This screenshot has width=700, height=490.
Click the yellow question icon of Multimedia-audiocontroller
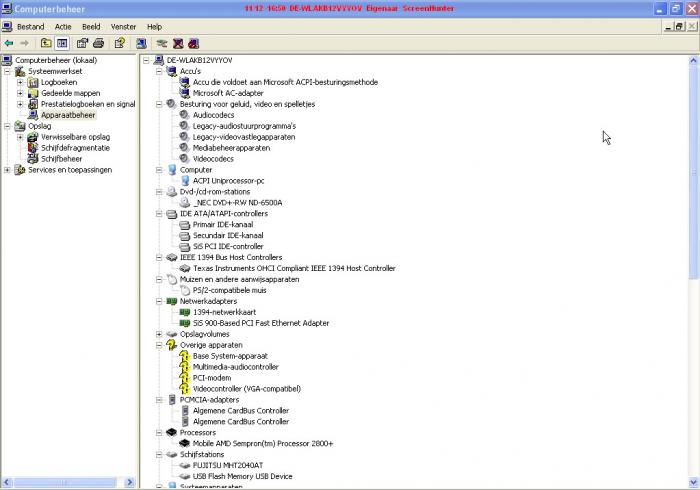(x=184, y=367)
